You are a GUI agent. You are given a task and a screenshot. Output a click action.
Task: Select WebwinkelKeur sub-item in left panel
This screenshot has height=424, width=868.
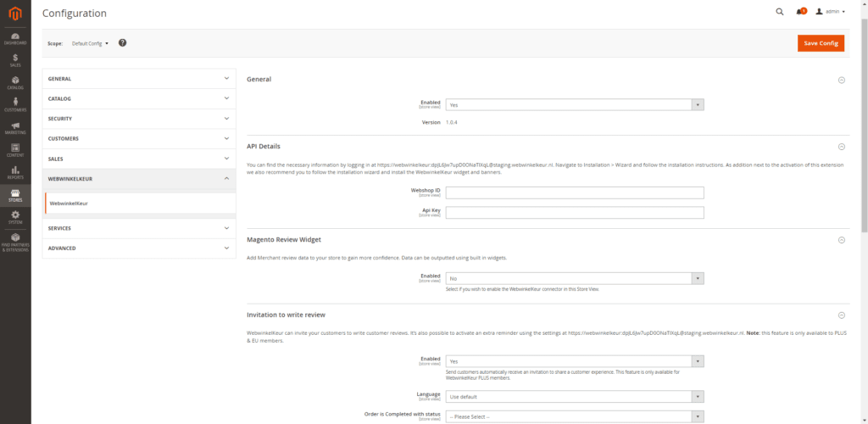[x=70, y=204]
